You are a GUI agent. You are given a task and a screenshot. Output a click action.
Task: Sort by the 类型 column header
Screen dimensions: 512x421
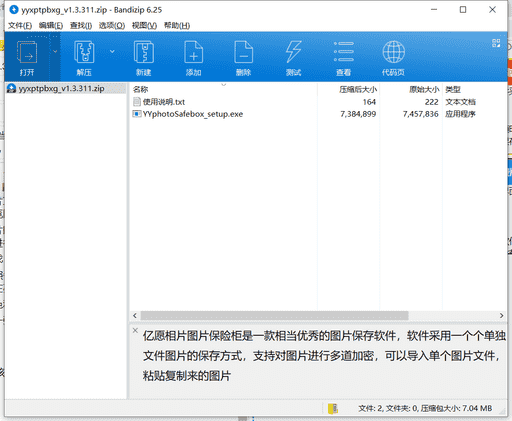coord(453,89)
